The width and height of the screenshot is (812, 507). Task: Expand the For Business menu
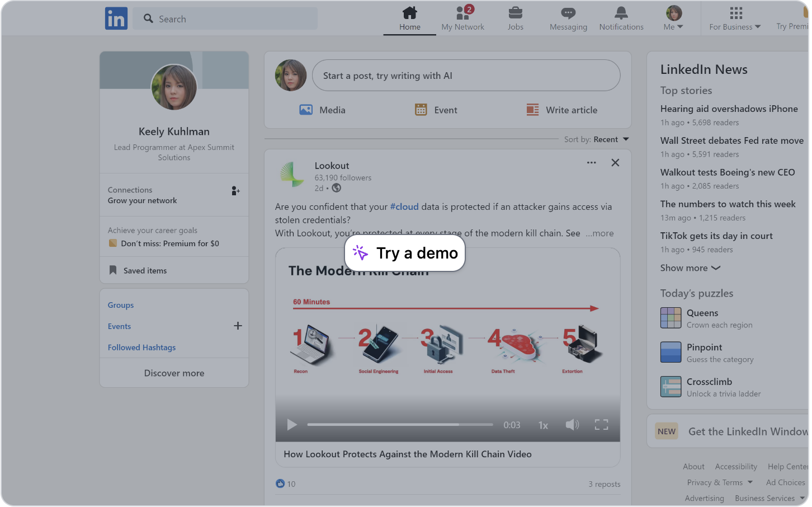735,18
